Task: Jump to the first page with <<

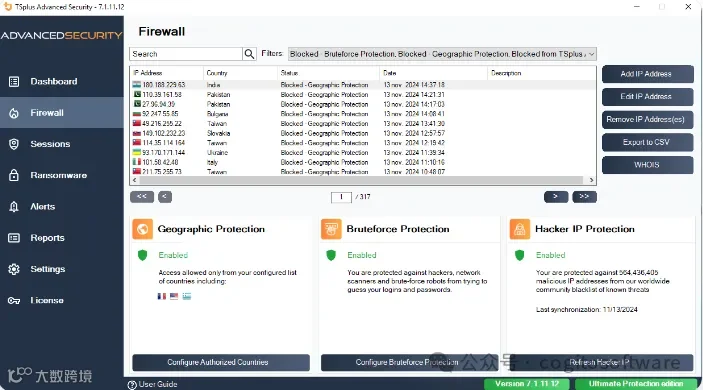Action: pyautogui.click(x=142, y=197)
